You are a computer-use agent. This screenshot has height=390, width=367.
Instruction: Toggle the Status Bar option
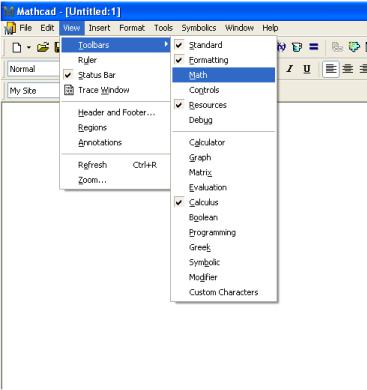(x=116, y=75)
